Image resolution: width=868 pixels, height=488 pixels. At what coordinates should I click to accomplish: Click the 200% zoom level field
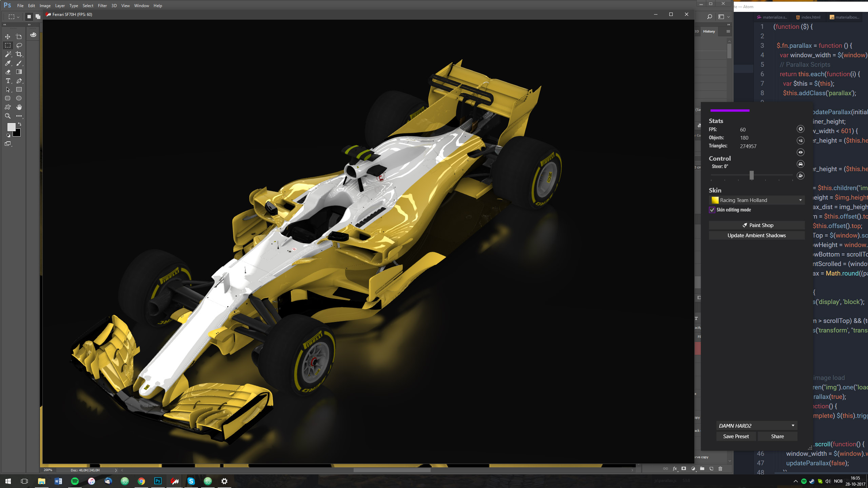[x=48, y=470]
